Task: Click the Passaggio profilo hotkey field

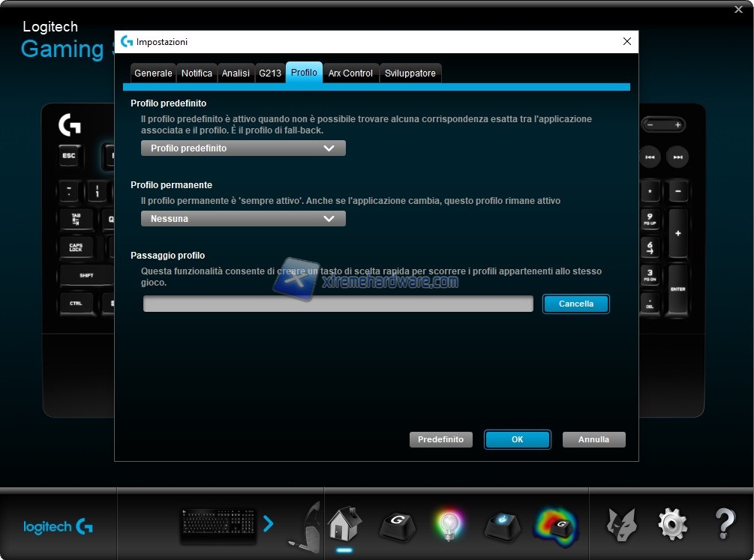Action: (x=338, y=304)
